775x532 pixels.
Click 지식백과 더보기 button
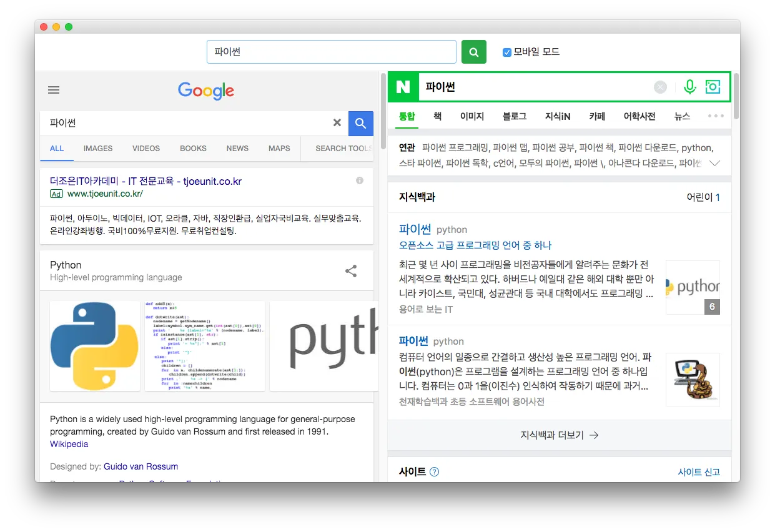(560, 435)
